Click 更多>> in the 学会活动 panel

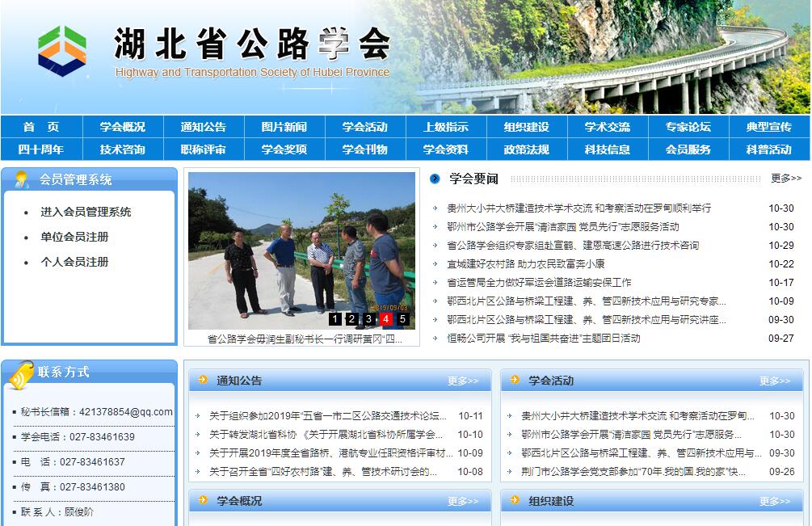click(775, 381)
